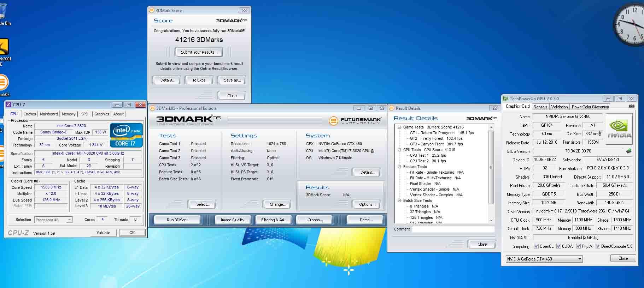Select GT3 - Canyon Flight row
The height and width of the screenshot is (288, 644).
pyautogui.click(x=436, y=144)
